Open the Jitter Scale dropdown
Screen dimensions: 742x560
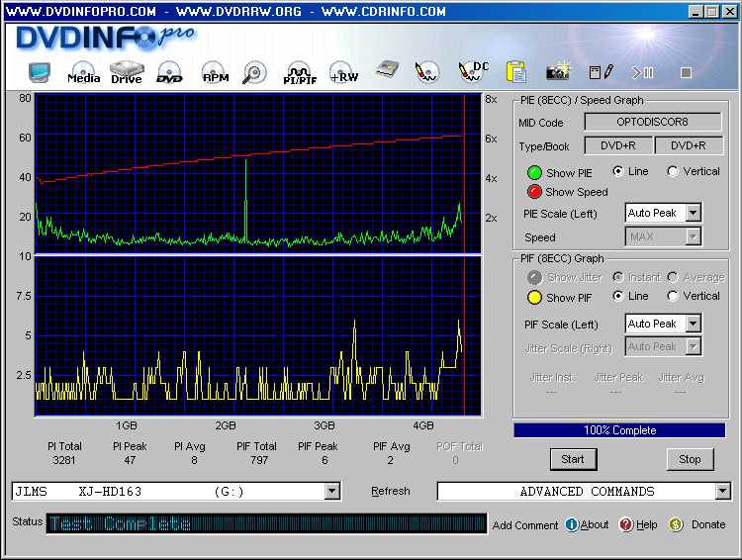[x=693, y=346]
